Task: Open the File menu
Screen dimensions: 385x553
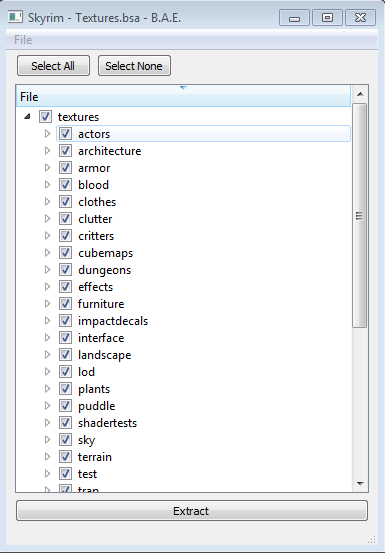Action: coord(23,40)
